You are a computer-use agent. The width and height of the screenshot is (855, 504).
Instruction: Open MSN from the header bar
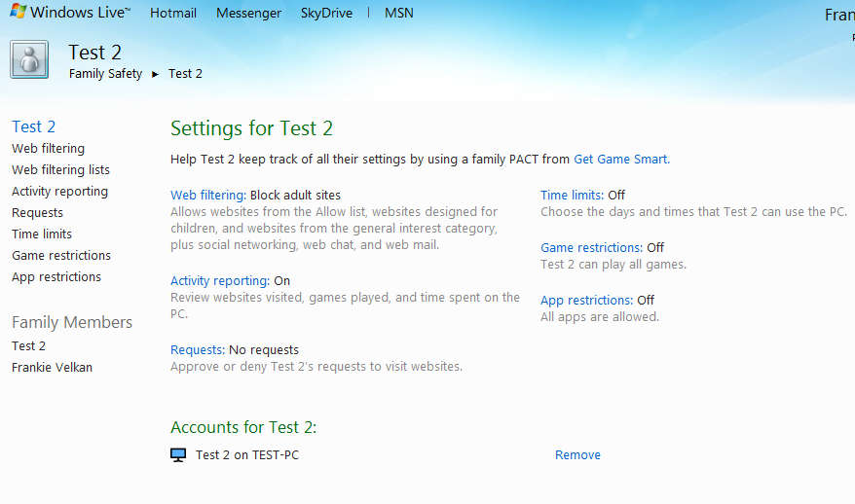pyautogui.click(x=398, y=14)
